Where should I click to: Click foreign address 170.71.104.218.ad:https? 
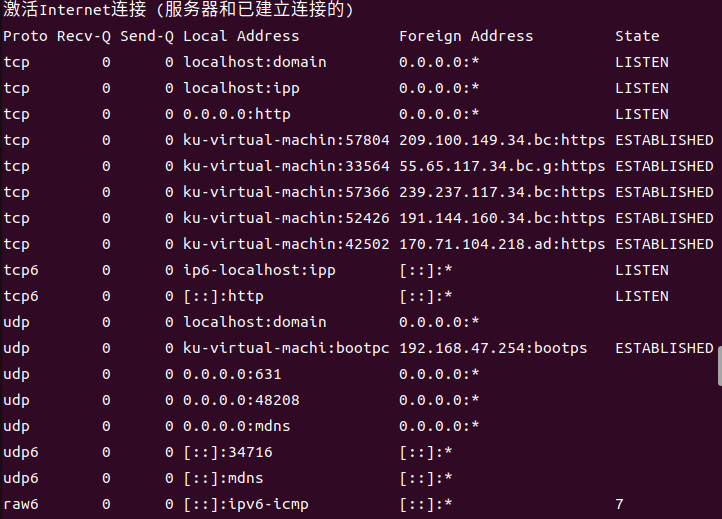tap(502, 244)
